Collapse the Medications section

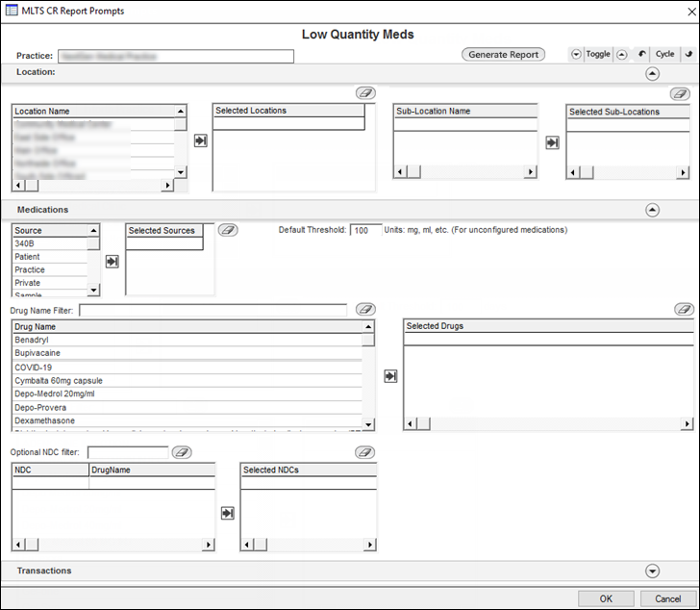pyautogui.click(x=652, y=210)
